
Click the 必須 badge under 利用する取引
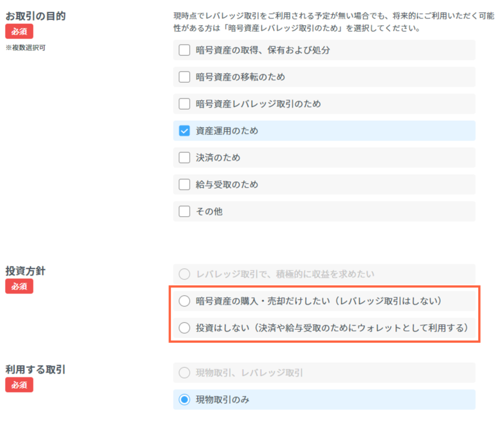click(19, 385)
